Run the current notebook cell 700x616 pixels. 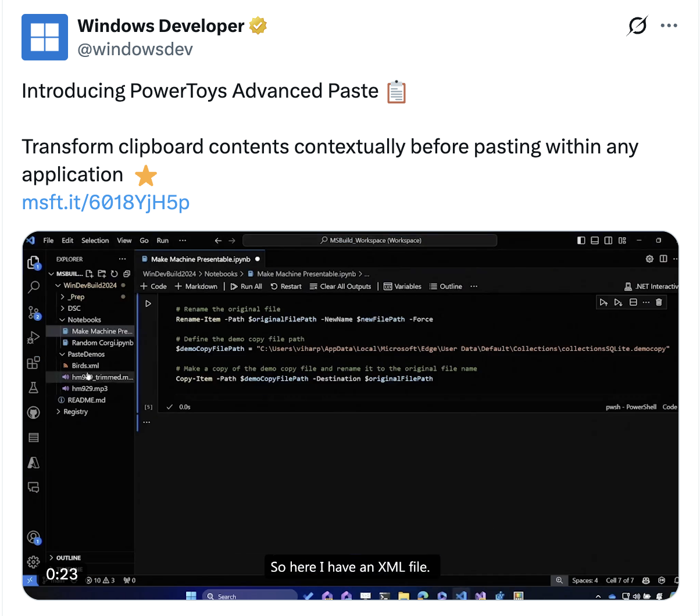pos(148,303)
